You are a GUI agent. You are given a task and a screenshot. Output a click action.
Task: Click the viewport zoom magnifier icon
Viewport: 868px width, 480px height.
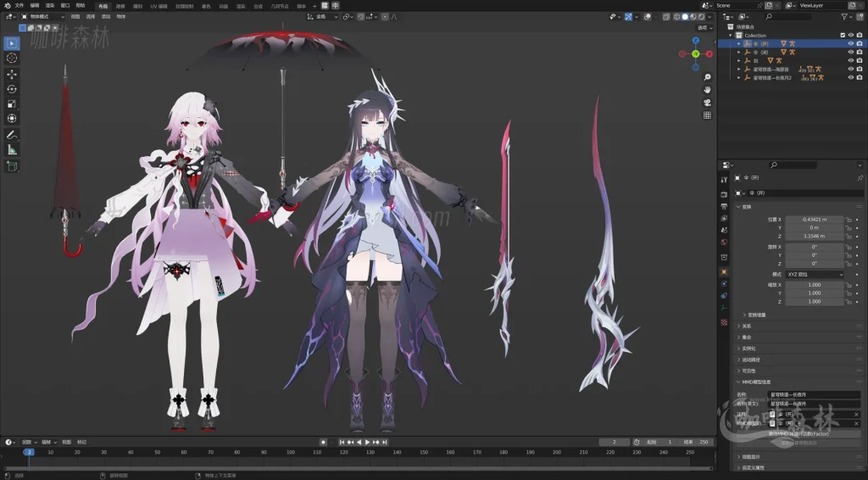(707, 77)
